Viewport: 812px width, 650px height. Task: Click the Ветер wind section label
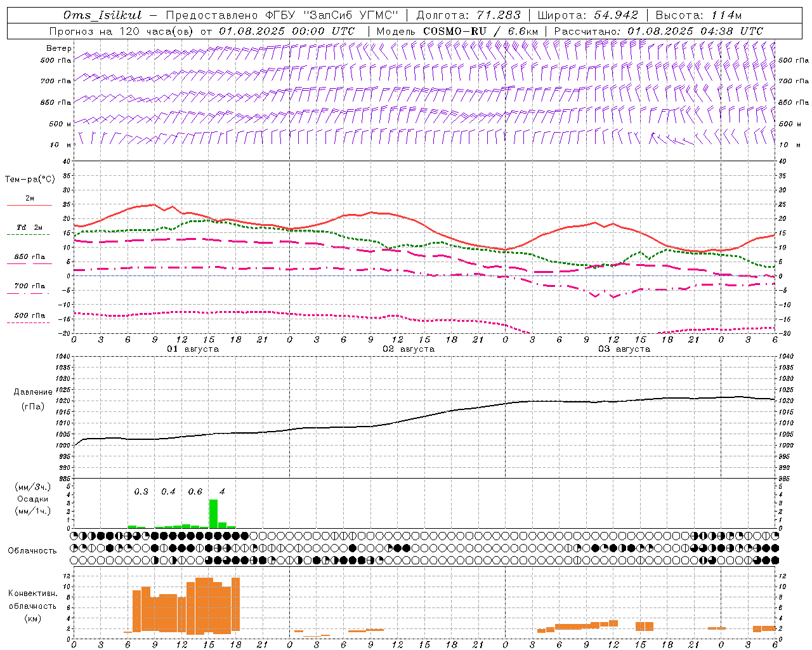[x=59, y=48]
